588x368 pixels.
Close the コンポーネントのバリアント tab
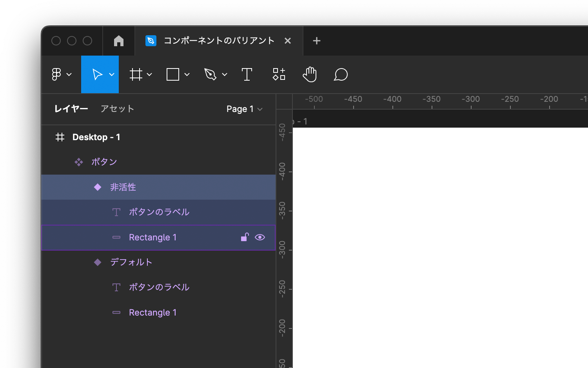coord(288,41)
